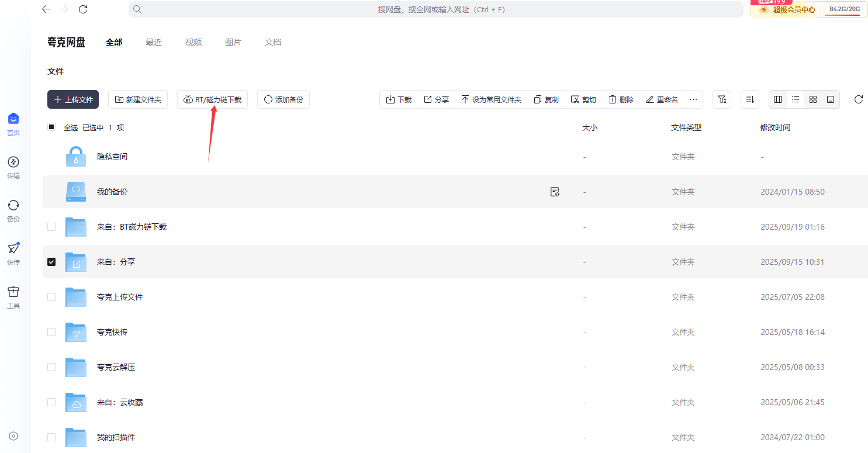Delete the selected folder with 删除

[621, 100]
